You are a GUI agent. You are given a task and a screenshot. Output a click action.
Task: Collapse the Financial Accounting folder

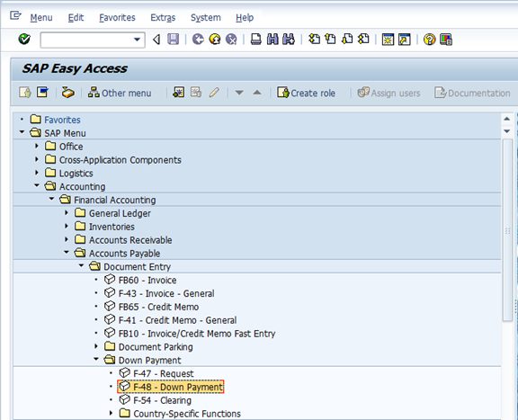pyautogui.click(x=51, y=199)
